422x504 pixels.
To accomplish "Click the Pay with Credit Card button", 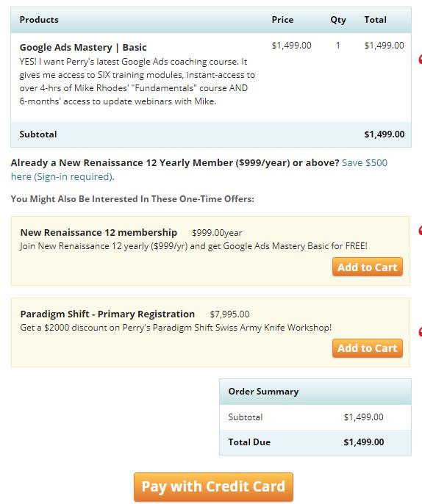I will (x=213, y=486).
